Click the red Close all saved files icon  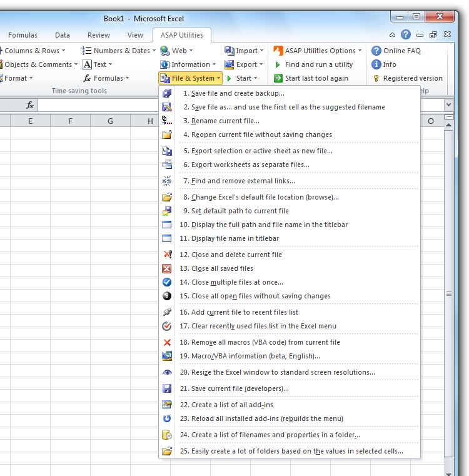[x=167, y=268]
